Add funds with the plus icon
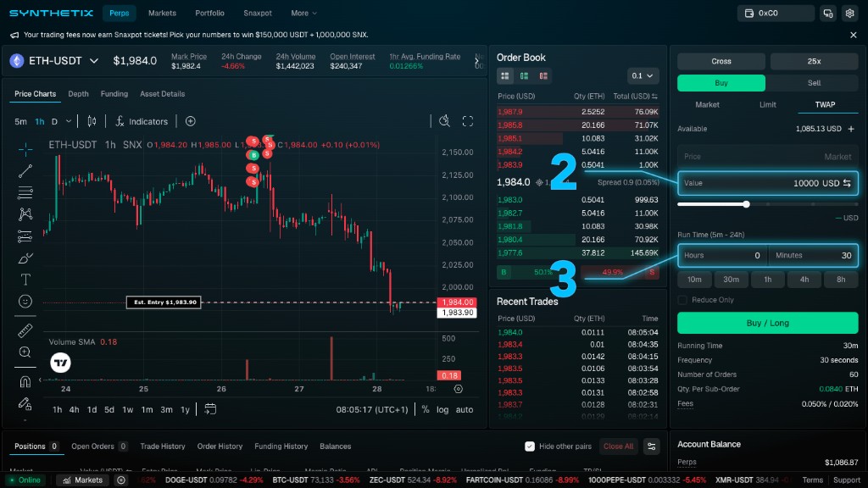Screen dimensions: 868x488 [x=851, y=129]
